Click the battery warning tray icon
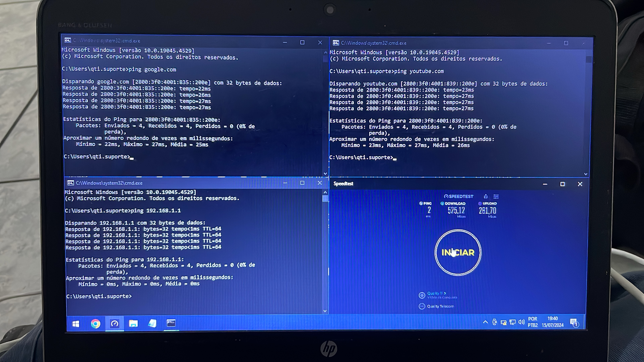644x362 pixels. 503,322
